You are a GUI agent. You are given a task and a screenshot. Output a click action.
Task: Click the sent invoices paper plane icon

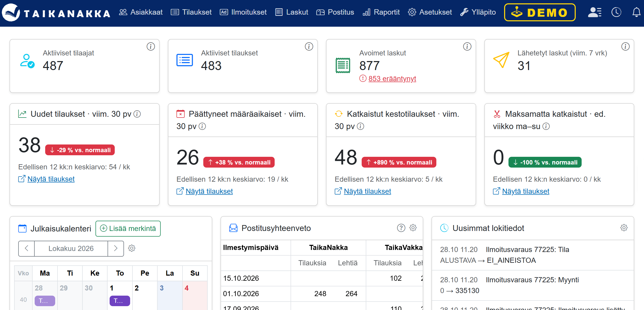coord(501,60)
